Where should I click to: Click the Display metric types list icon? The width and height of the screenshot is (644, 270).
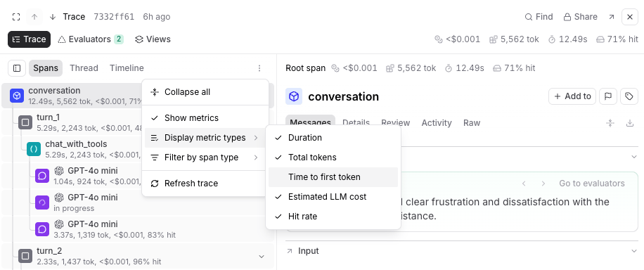[x=155, y=138]
